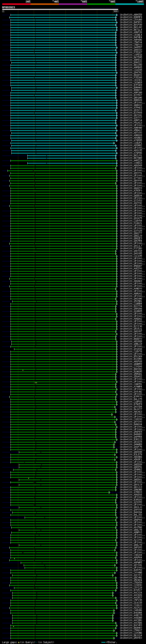Select UniRef100_B6T8W9 hit label
146x644 pixels.
click(x=131, y=158)
